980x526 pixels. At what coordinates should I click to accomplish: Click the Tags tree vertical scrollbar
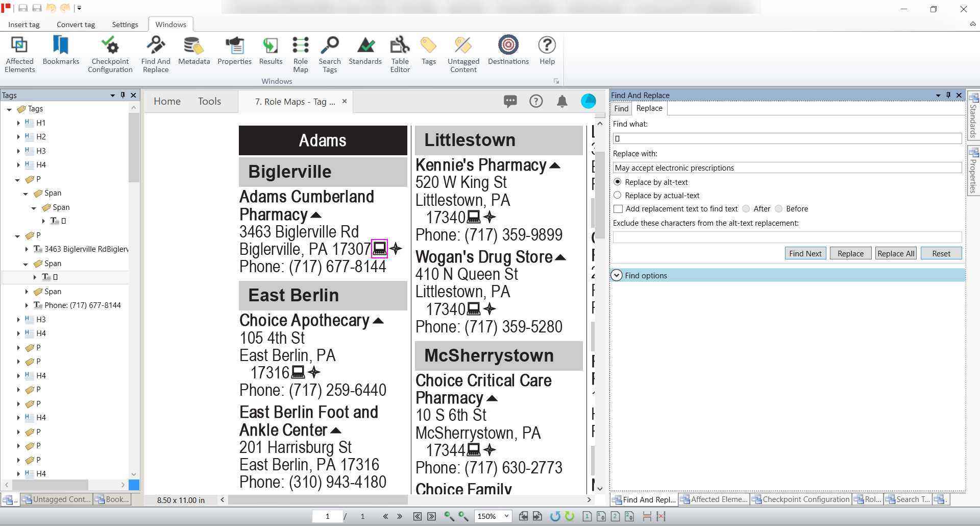click(x=134, y=148)
